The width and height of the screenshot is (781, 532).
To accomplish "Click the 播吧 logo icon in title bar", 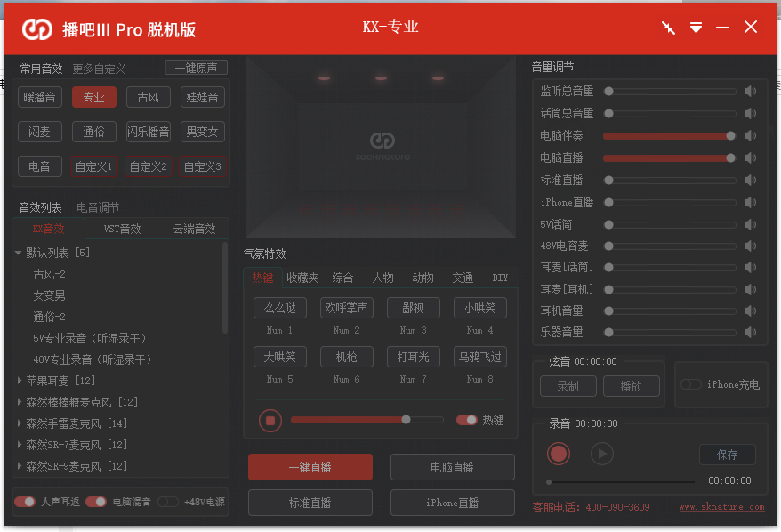I will (37, 29).
